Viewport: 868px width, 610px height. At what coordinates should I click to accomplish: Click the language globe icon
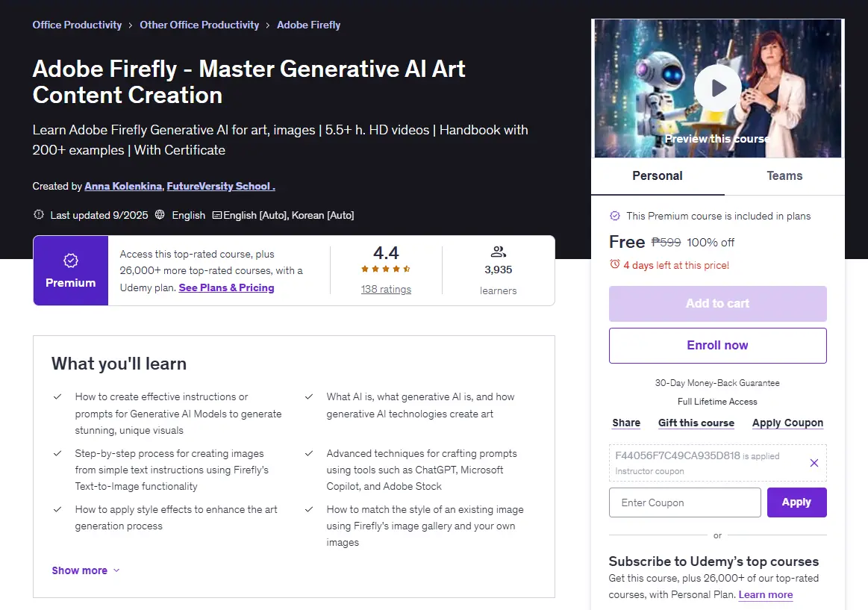pyautogui.click(x=160, y=214)
